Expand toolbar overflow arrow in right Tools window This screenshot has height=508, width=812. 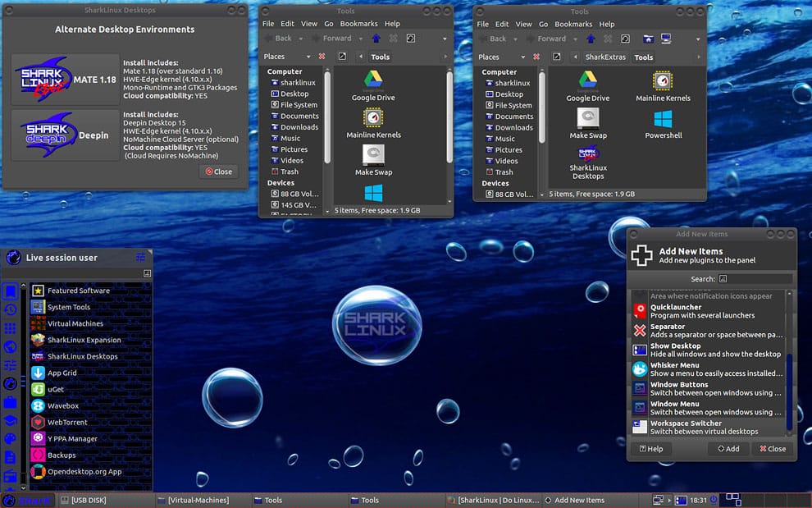tap(697, 39)
